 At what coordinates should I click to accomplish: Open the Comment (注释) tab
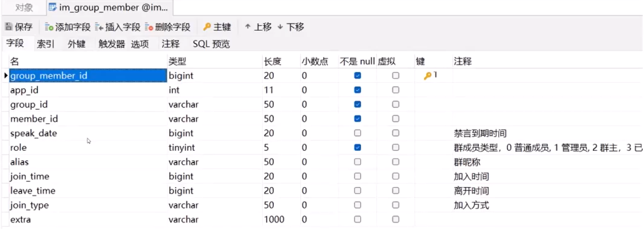pyautogui.click(x=170, y=44)
